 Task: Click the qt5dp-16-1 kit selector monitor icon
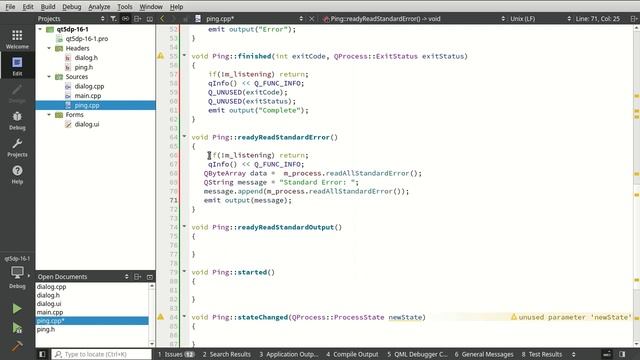coord(17,273)
